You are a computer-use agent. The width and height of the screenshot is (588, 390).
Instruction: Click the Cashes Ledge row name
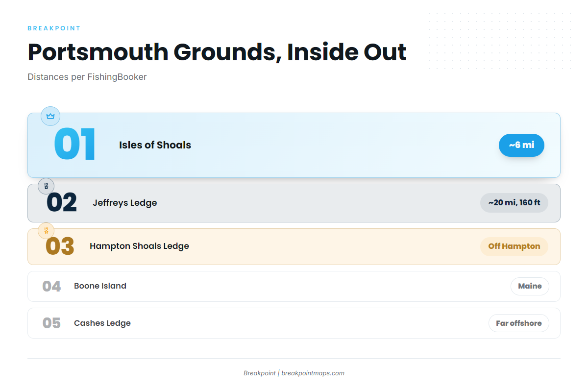coord(102,323)
